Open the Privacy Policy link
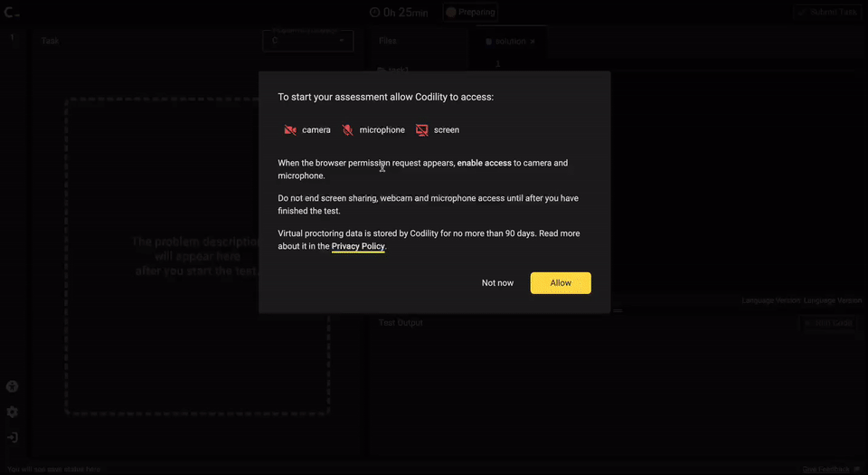The image size is (868, 475). [358, 246]
